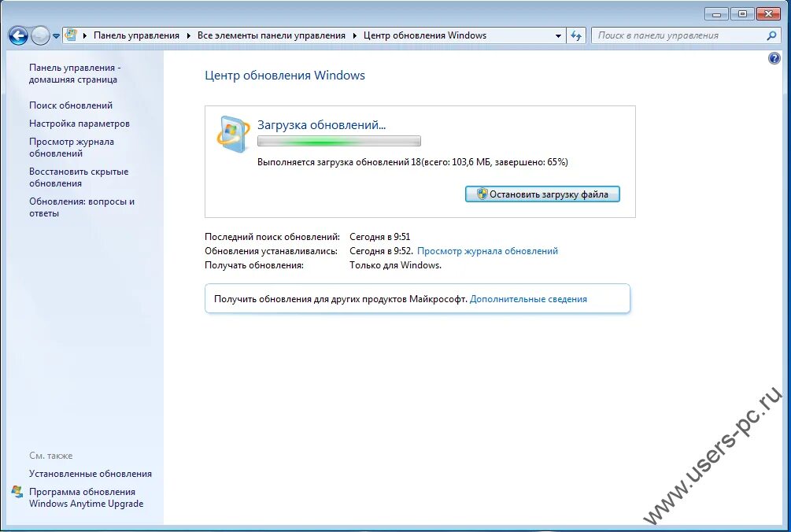791x532 pixels.
Task: Click 'Загрузка обновлений...' status heading
Action: (321, 125)
